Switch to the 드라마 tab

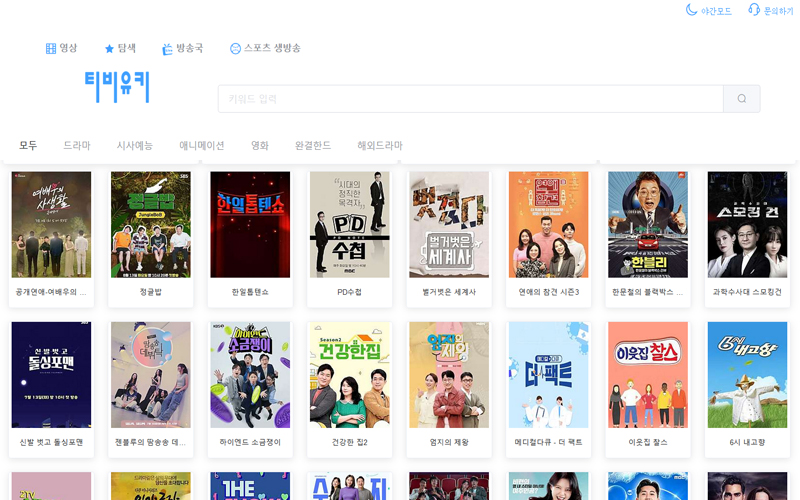pos(77,145)
